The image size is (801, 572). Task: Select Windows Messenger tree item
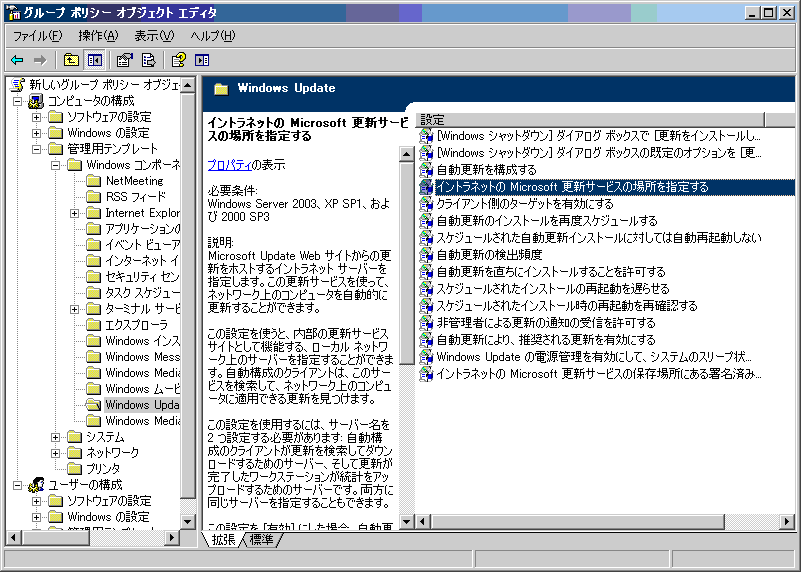(x=143, y=357)
